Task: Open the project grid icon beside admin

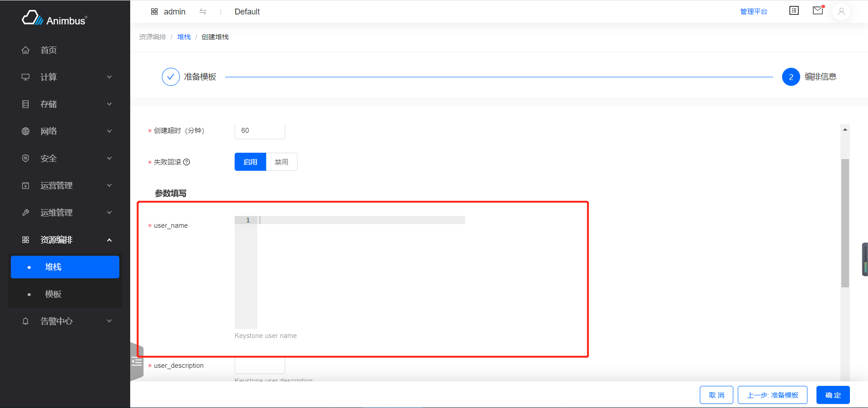Action: click(x=155, y=11)
